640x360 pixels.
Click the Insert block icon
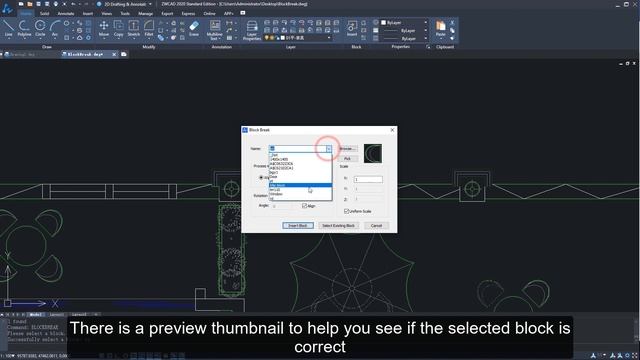[x=351, y=29]
